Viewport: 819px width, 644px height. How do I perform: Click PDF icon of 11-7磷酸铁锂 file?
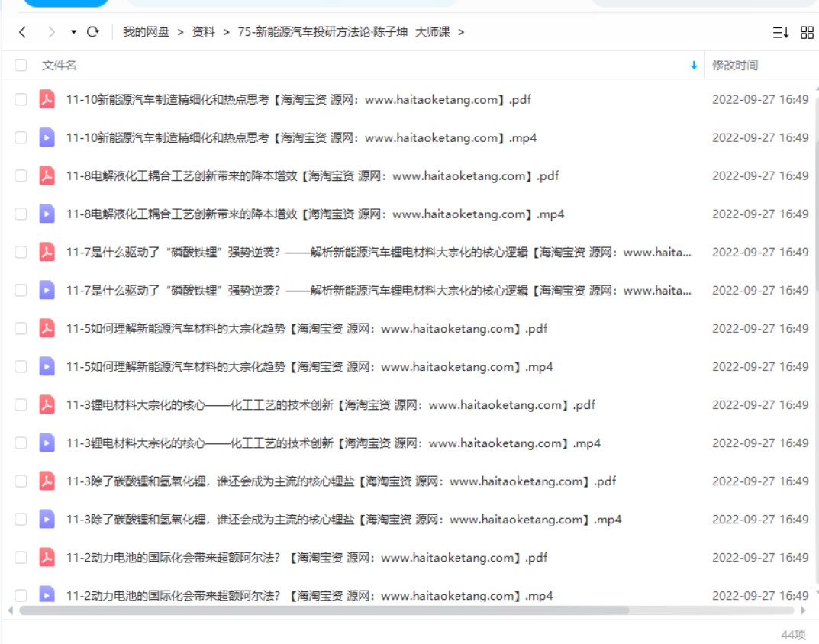47,252
